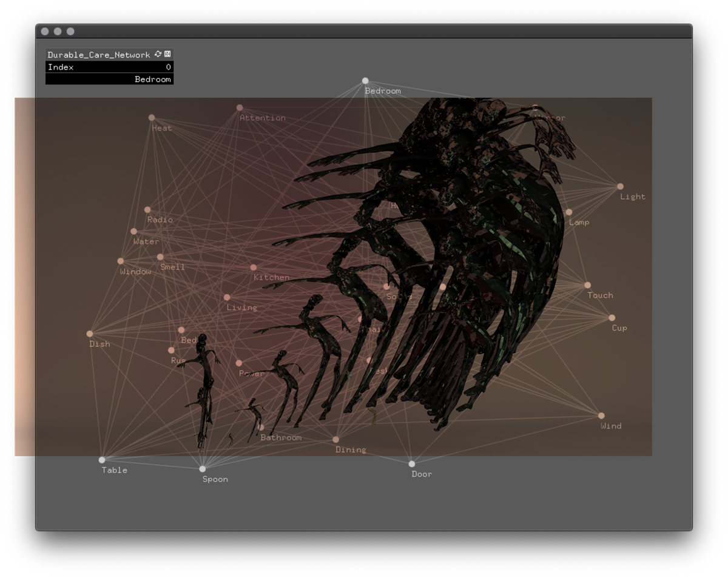
Task: Select the Door node at the bottom
Action: [413, 463]
